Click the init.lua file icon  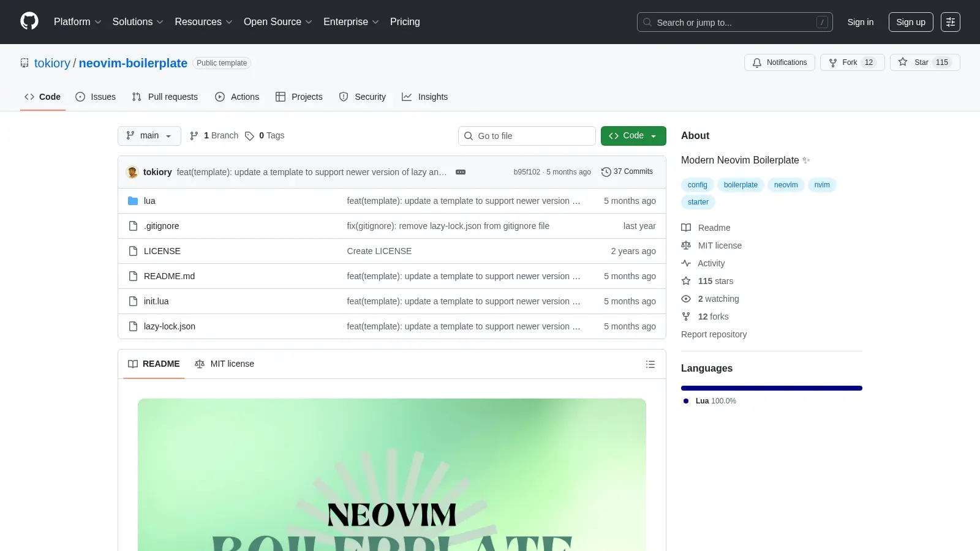[x=133, y=301]
